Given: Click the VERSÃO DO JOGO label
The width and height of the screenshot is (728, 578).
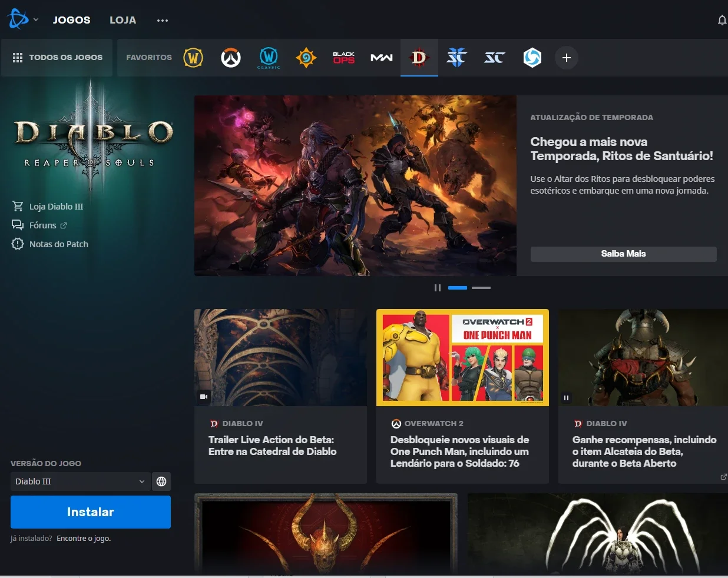Looking at the screenshot, I should [46, 463].
